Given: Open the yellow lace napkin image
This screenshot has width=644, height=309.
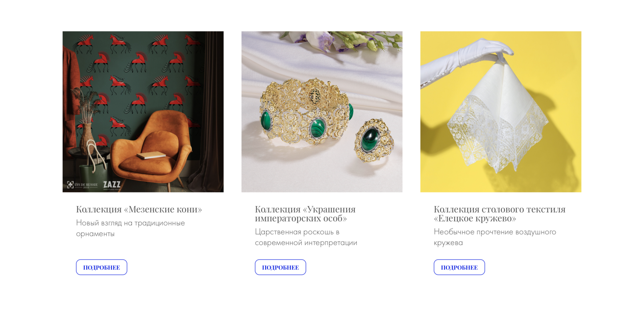Looking at the screenshot, I should [x=501, y=112].
